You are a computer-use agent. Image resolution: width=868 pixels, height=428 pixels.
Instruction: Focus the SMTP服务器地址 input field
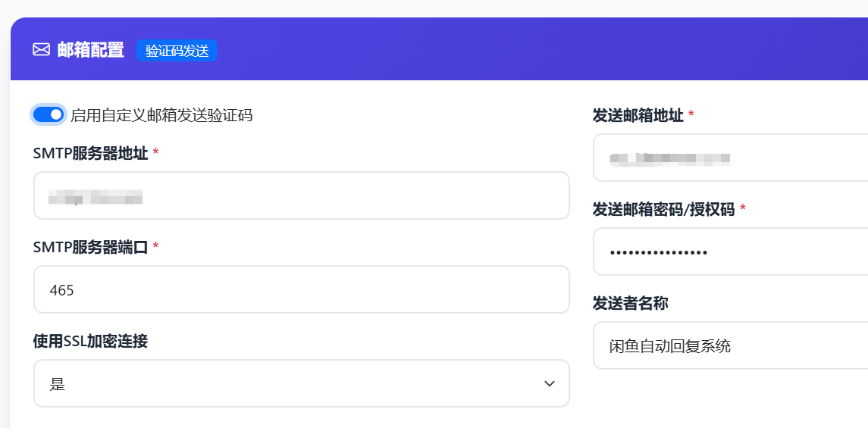pos(302,195)
